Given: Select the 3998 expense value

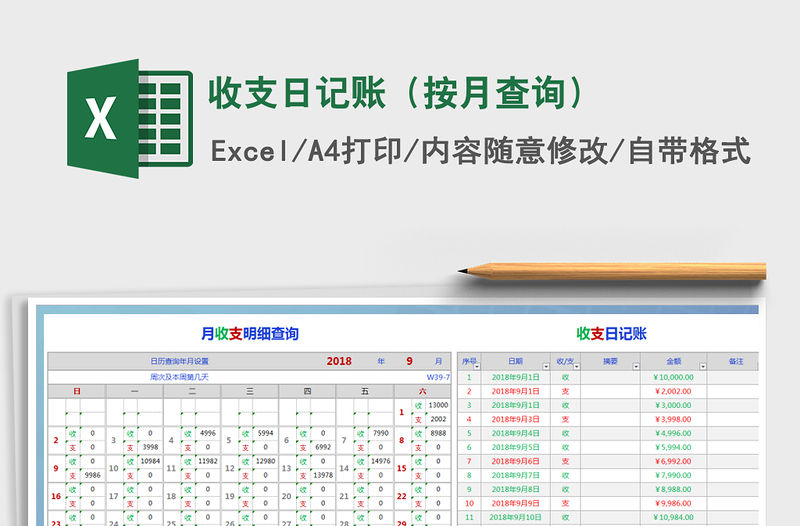Looking at the screenshot, I should click(150, 447).
